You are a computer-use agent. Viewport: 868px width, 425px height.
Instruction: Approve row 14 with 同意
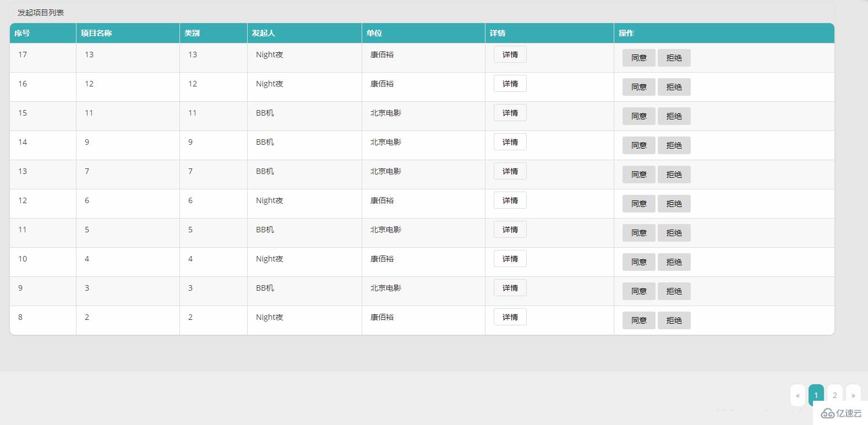(x=638, y=145)
